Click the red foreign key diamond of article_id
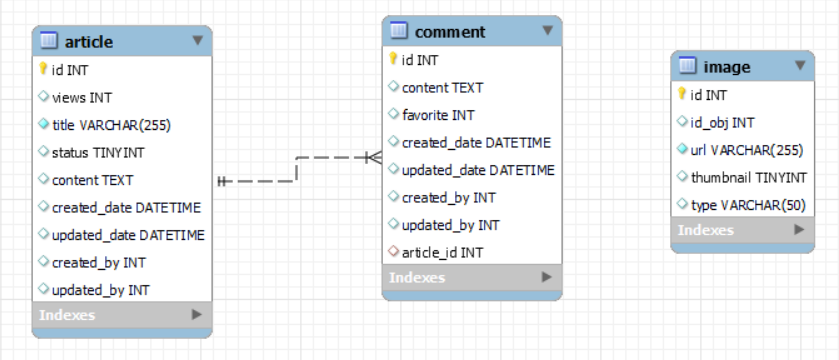 point(393,251)
